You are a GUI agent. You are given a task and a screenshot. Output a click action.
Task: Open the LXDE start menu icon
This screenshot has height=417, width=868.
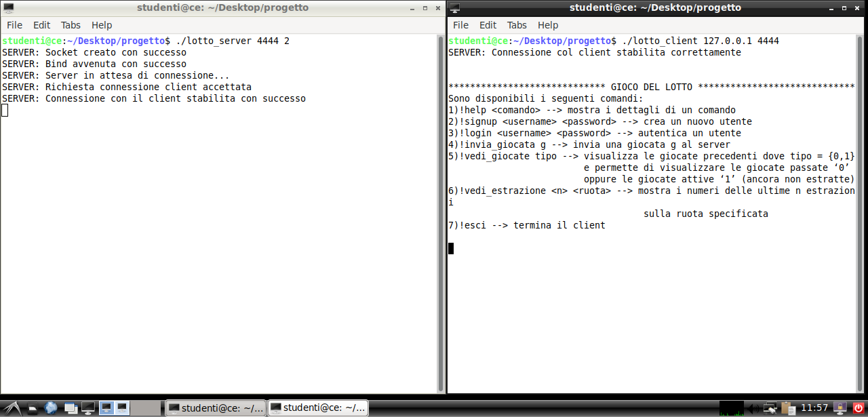(14, 408)
